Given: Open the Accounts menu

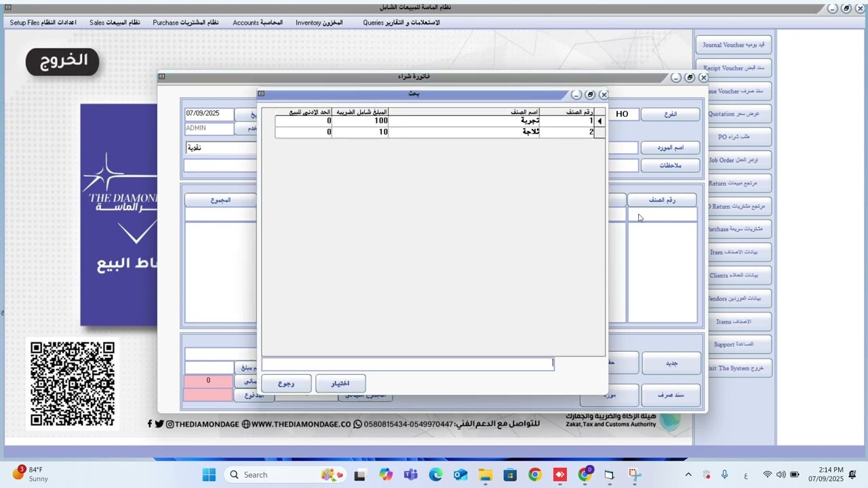Looking at the screenshot, I should coord(258,22).
